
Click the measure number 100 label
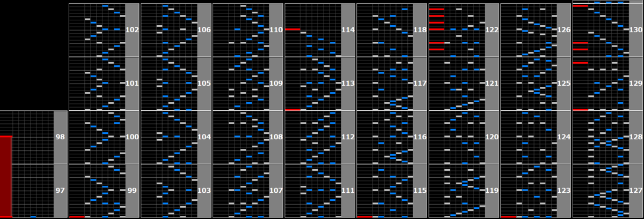coord(132,137)
